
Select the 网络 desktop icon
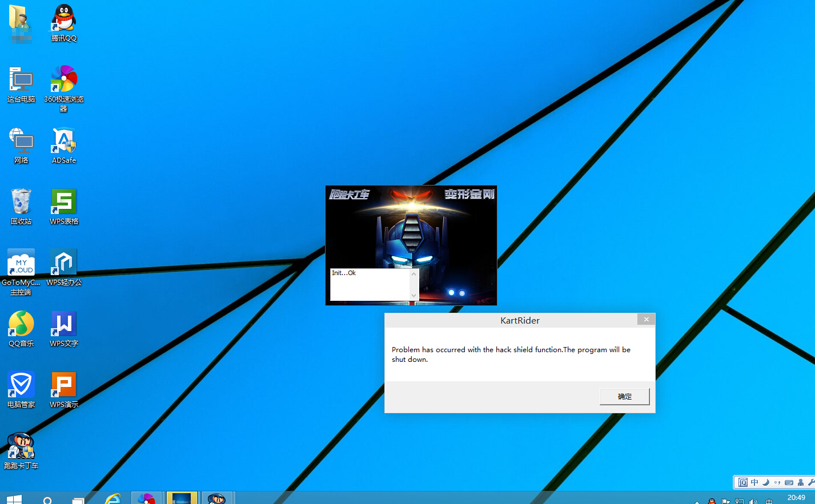(x=21, y=145)
